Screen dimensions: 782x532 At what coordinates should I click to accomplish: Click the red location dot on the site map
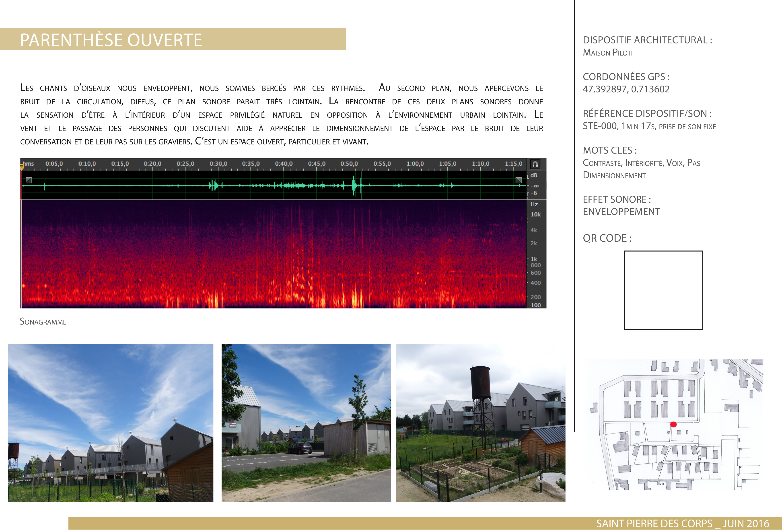(x=673, y=425)
